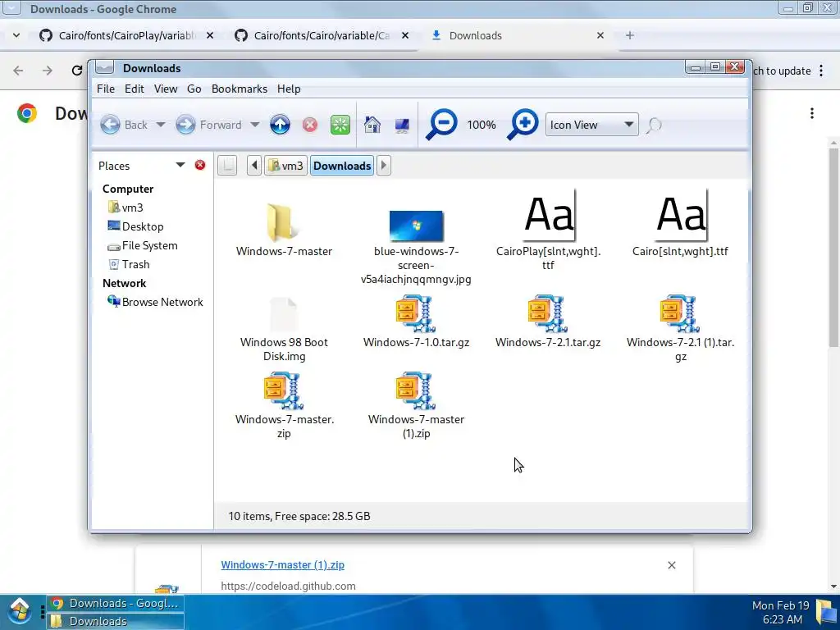Zoom in with the plus magnifier
The image size is (840, 630).
click(x=523, y=125)
